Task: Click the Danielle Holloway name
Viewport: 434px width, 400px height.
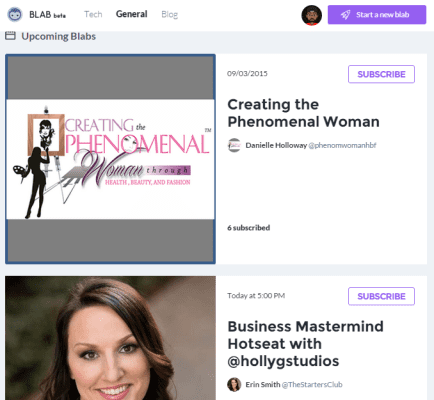Action: pyautogui.click(x=276, y=145)
